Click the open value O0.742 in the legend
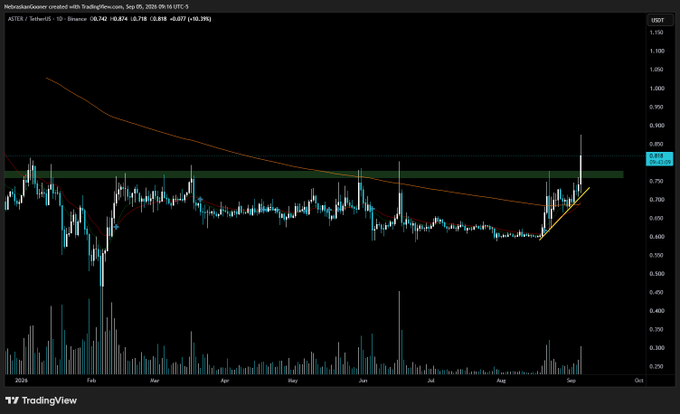The height and width of the screenshot is (414, 680). [98, 19]
